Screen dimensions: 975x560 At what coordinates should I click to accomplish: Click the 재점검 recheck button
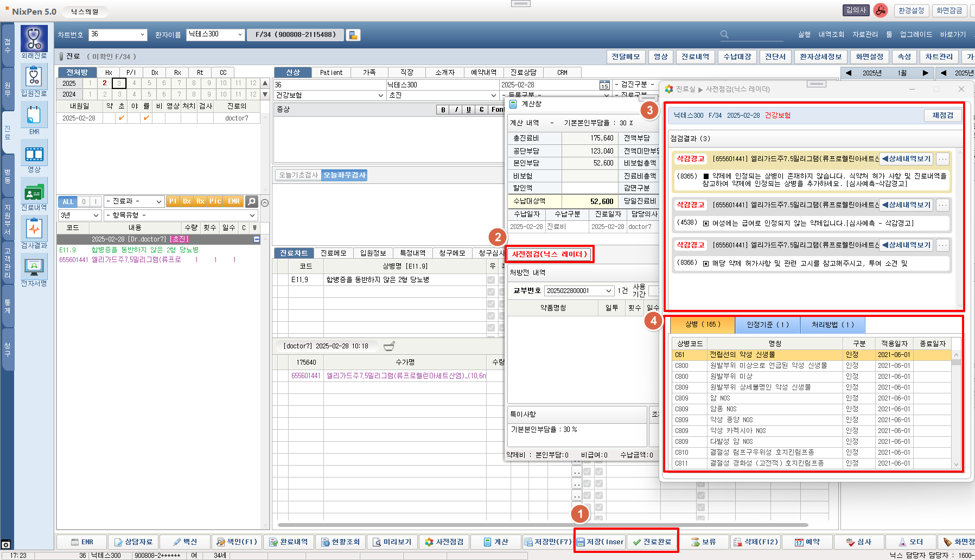coord(942,115)
